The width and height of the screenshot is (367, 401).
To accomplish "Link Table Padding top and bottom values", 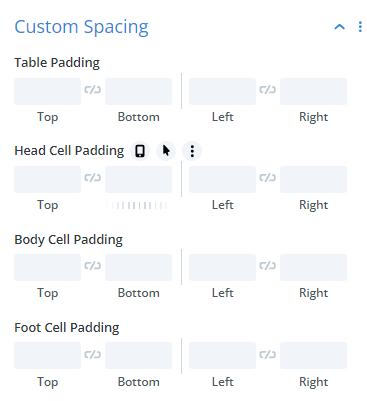I will tap(93, 90).
